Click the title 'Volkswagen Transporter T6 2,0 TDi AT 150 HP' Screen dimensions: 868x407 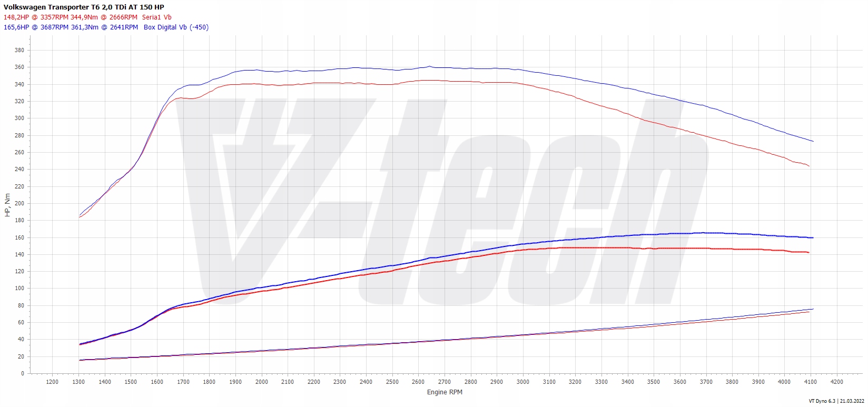click(84, 7)
